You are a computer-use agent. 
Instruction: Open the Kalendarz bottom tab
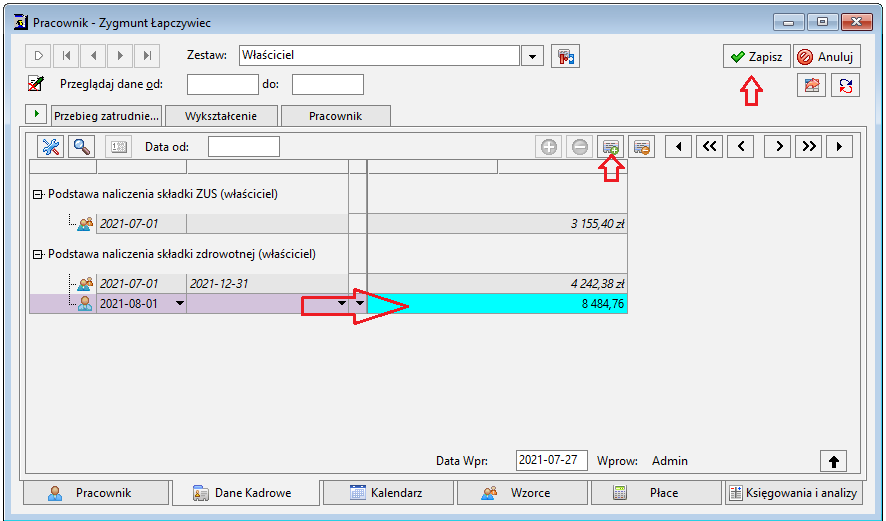coord(388,493)
